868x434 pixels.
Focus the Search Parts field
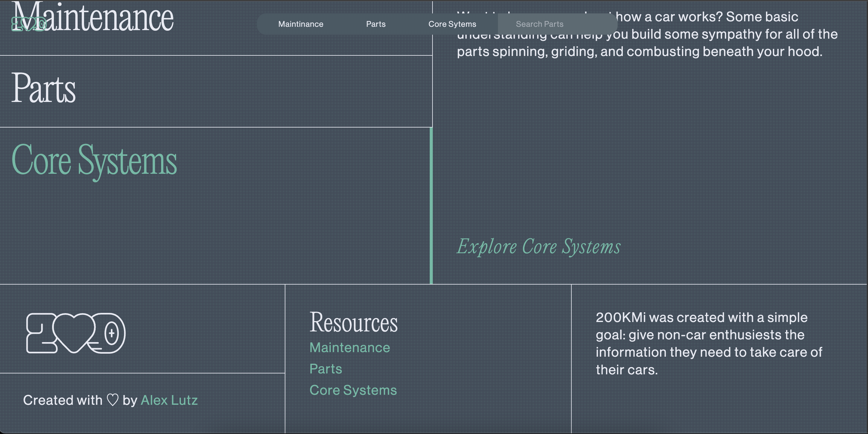[x=557, y=24]
